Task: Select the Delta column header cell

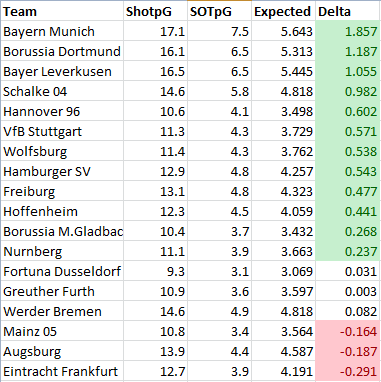Action: point(348,11)
